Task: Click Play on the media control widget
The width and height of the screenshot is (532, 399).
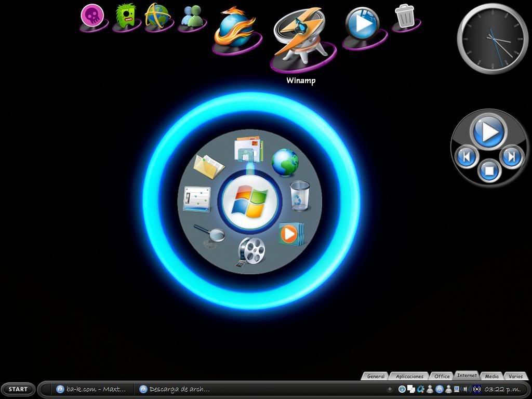Action: (x=488, y=131)
